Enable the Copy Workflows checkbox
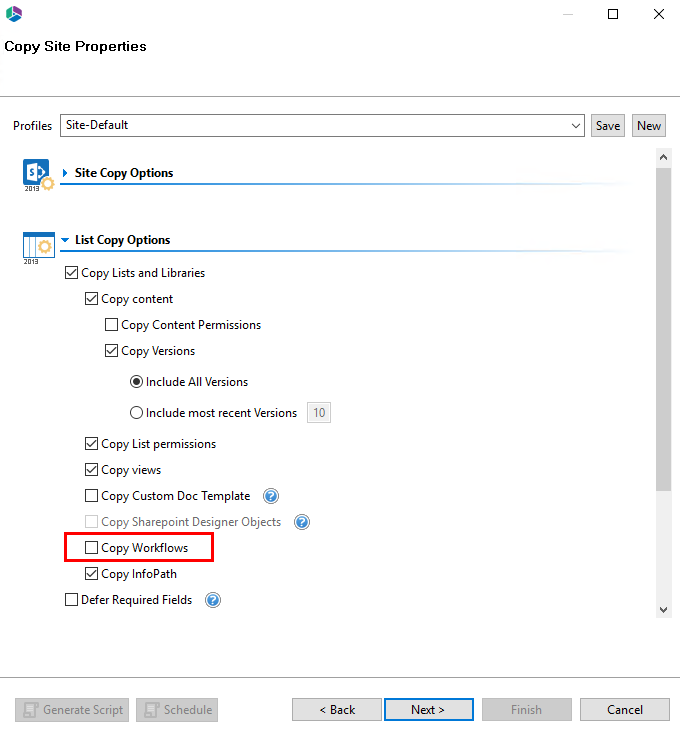The image size is (680, 739). (x=92, y=548)
